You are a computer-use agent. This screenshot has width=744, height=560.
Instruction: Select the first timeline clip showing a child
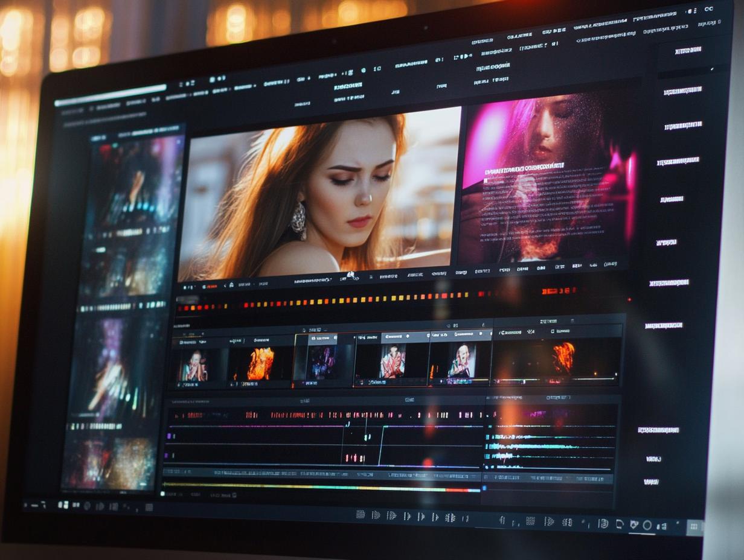pyautogui.click(x=192, y=365)
